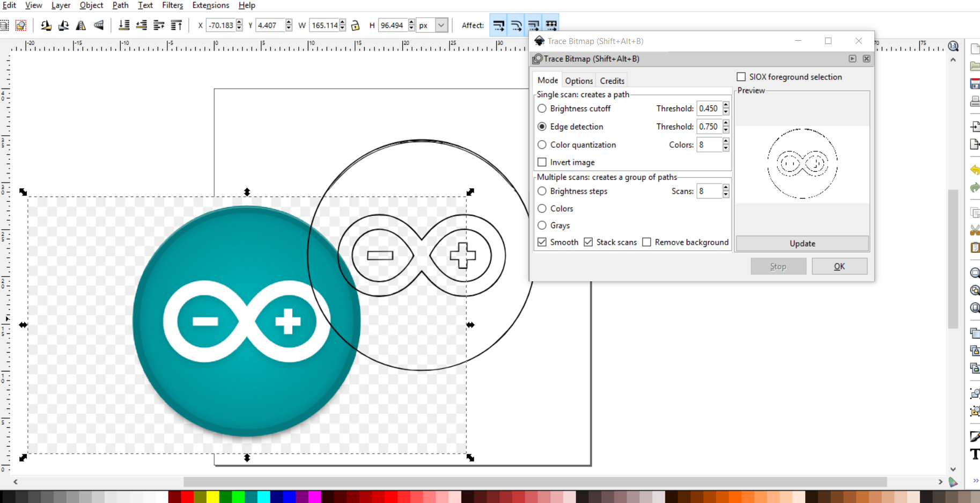Increase X position spinner
Screen dimensions: 980x503
point(239,22)
